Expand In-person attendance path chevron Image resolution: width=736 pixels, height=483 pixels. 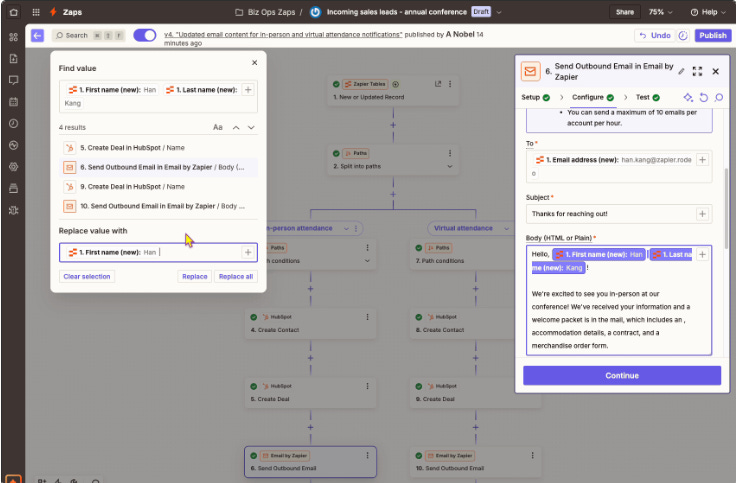346,229
